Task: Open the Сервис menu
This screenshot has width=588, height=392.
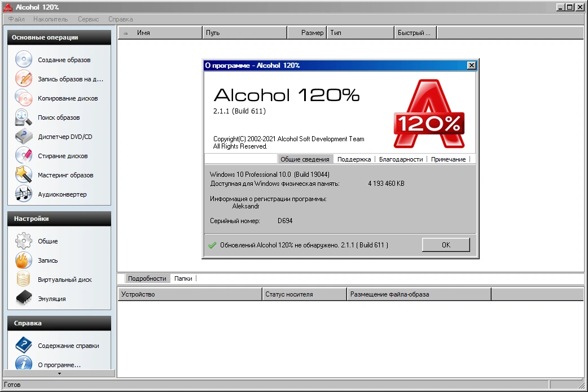Action: click(89, 19)
